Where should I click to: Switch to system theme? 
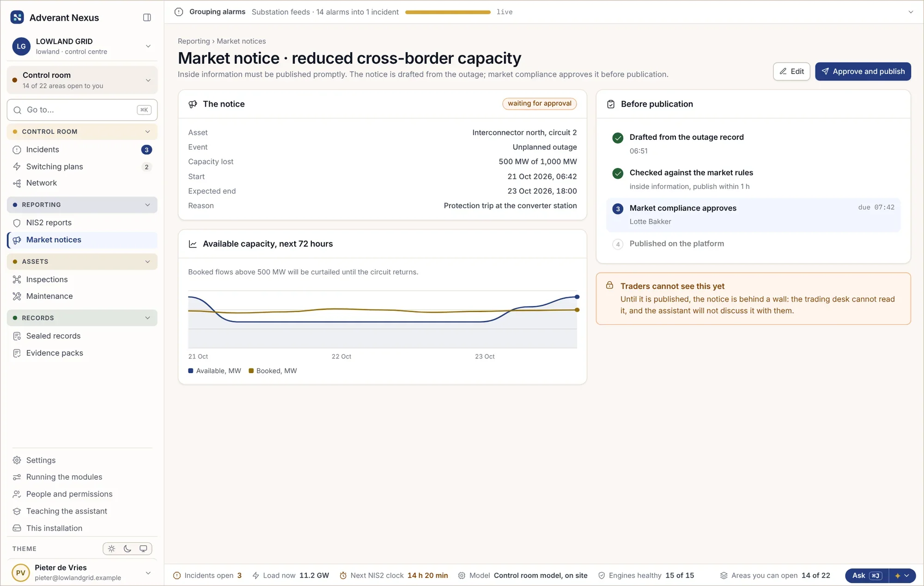(143, 549)
